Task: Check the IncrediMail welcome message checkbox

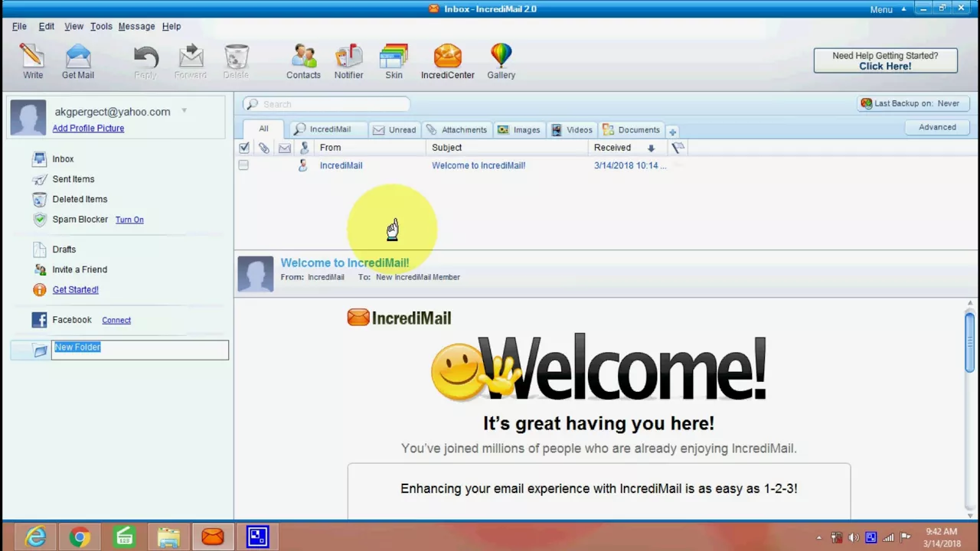Action: [243, 165]
